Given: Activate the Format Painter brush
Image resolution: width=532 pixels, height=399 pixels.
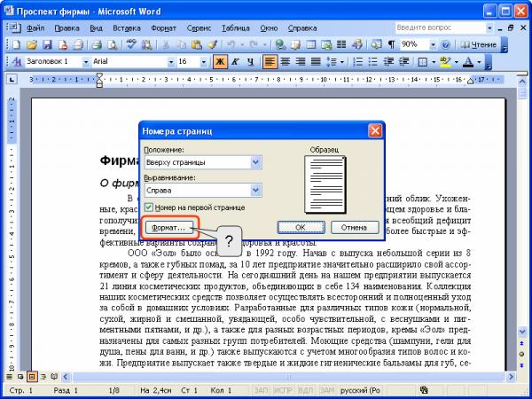Looking at the screenshot, I should pyautogui.click(x=213, y=44).
